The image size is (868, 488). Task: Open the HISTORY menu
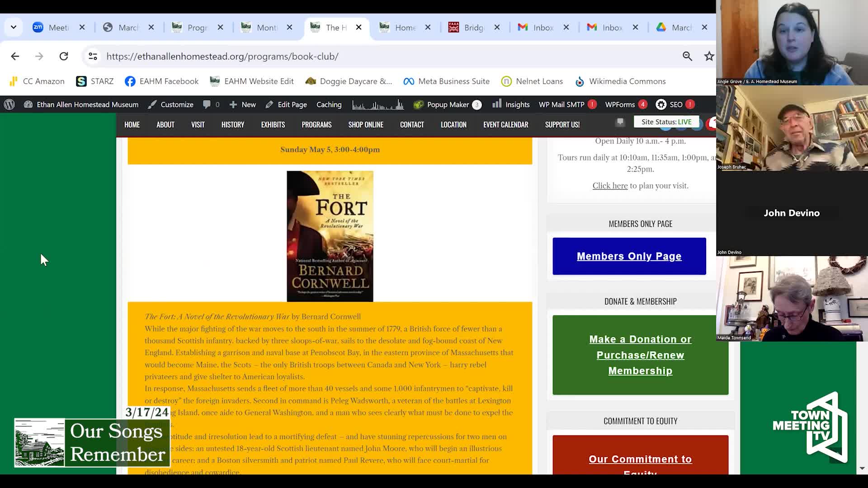coord(233,125)
